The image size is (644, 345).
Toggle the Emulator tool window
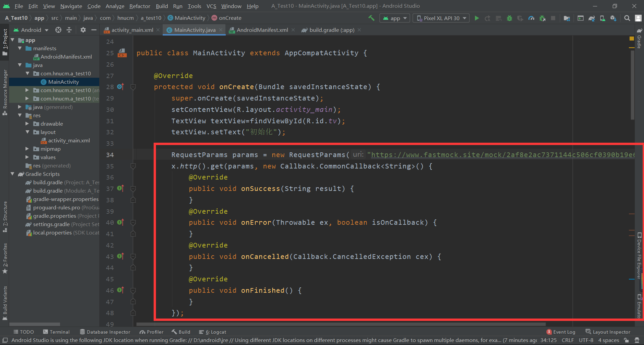[x=639, y=306]
